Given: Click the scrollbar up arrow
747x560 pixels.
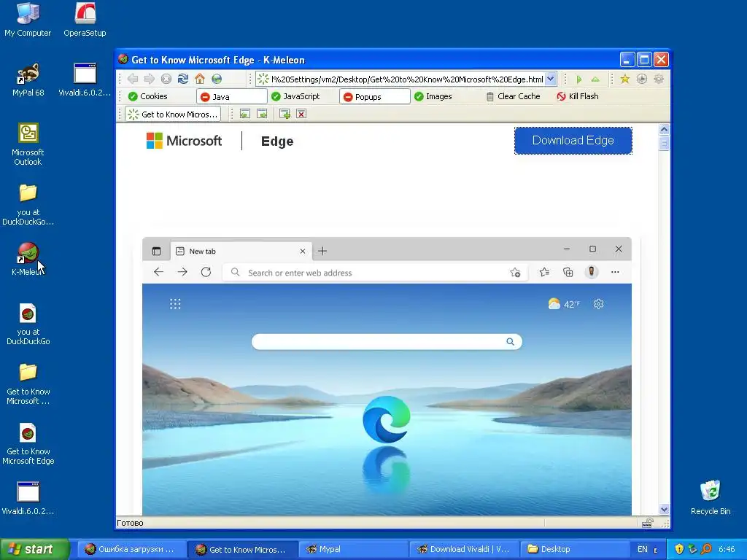Looking at the screenshot, I should (664, 130).
